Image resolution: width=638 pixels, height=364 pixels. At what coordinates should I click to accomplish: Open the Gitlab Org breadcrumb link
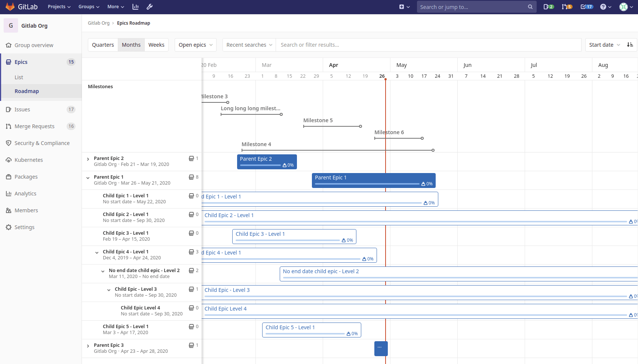(x=99, y=23)
